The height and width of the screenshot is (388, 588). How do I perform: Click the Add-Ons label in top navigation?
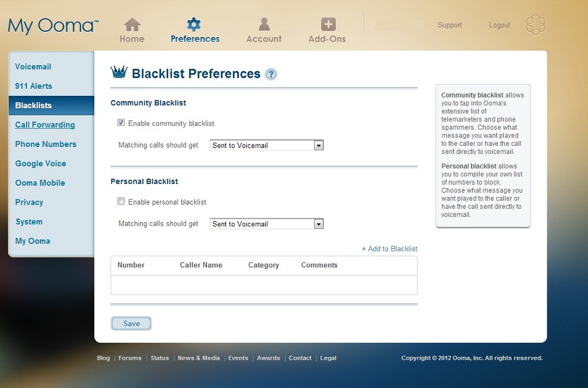coord(327,39)
